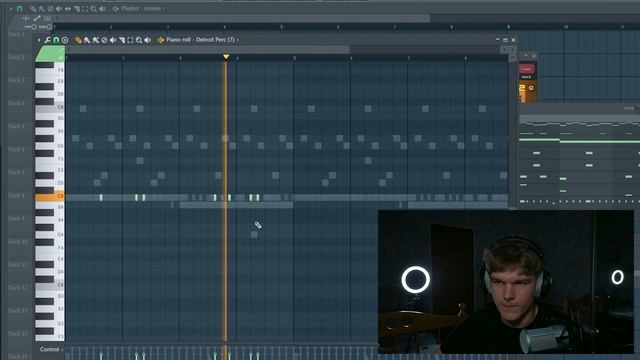The image size is (640, 360).
Task: Click the Track 9 label in Playlist
Action: (16, 219)
